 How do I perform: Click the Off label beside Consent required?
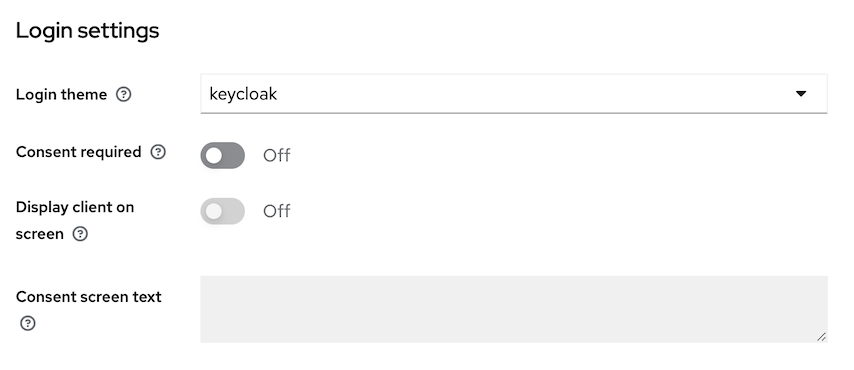tap(277, 156)
